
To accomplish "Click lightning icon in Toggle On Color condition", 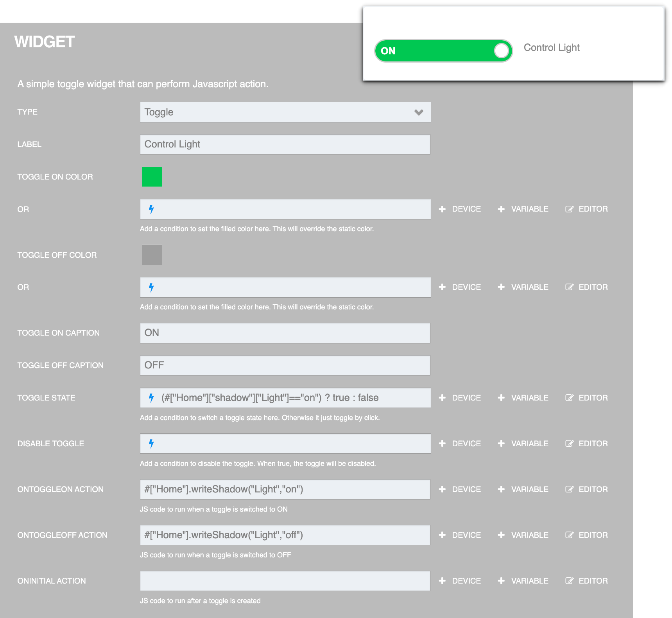I will [151, 209].
